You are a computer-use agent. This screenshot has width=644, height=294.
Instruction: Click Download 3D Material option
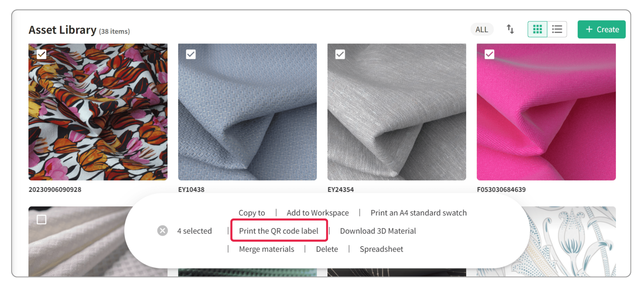[x=378, y=231]
